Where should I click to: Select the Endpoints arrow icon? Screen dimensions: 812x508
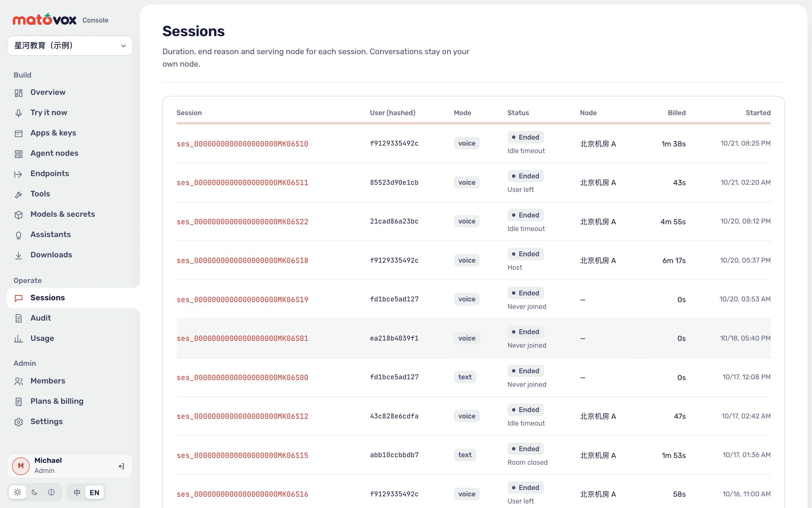pyautogui.click(x=18, y=174)
